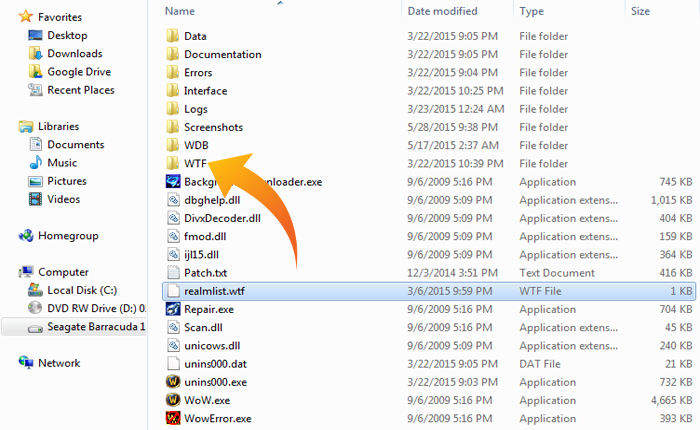The image size is (700, 430).
Task: Select Homegroup in navigation pane
Action: [x=68, y=236]
